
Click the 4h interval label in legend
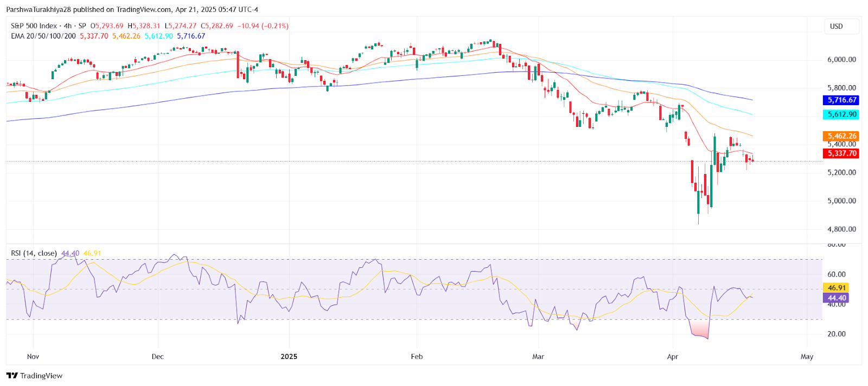tap(67, 26)
